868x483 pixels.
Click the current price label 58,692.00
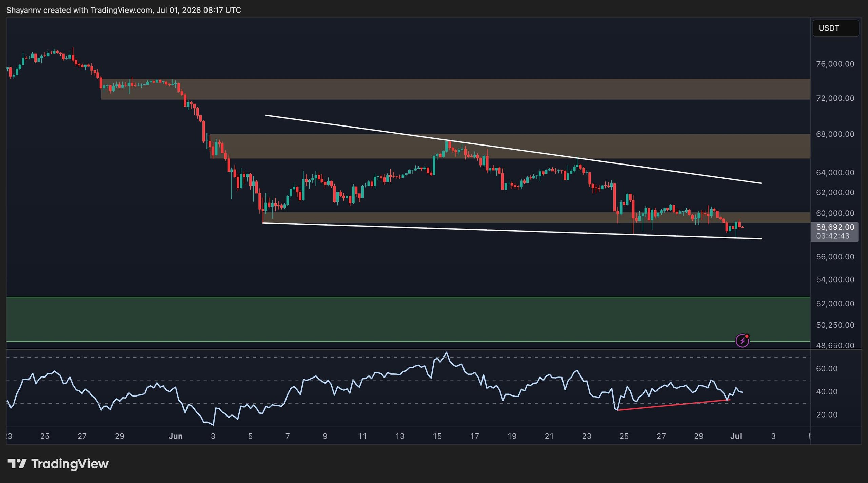835,227
